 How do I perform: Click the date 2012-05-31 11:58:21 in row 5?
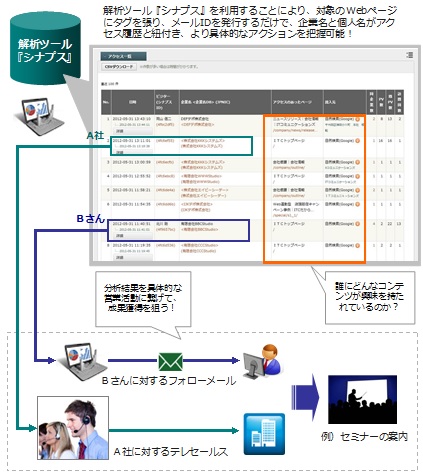click(x=131, y=190)
